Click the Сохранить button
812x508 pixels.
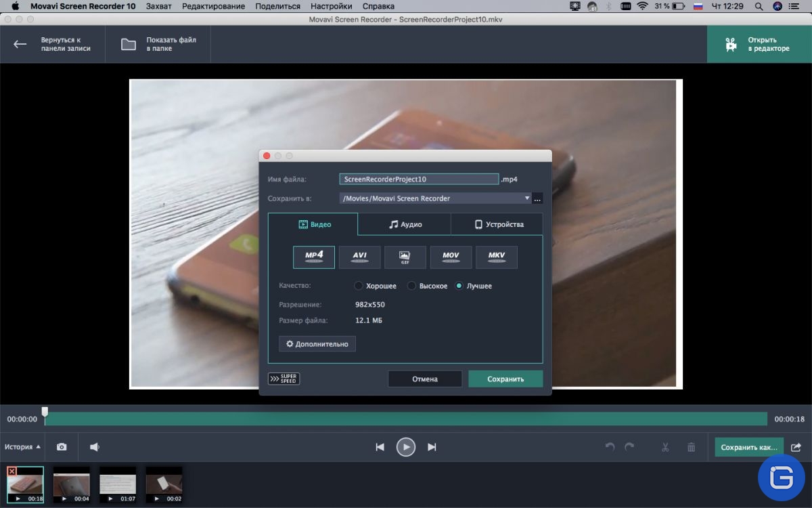505,379
